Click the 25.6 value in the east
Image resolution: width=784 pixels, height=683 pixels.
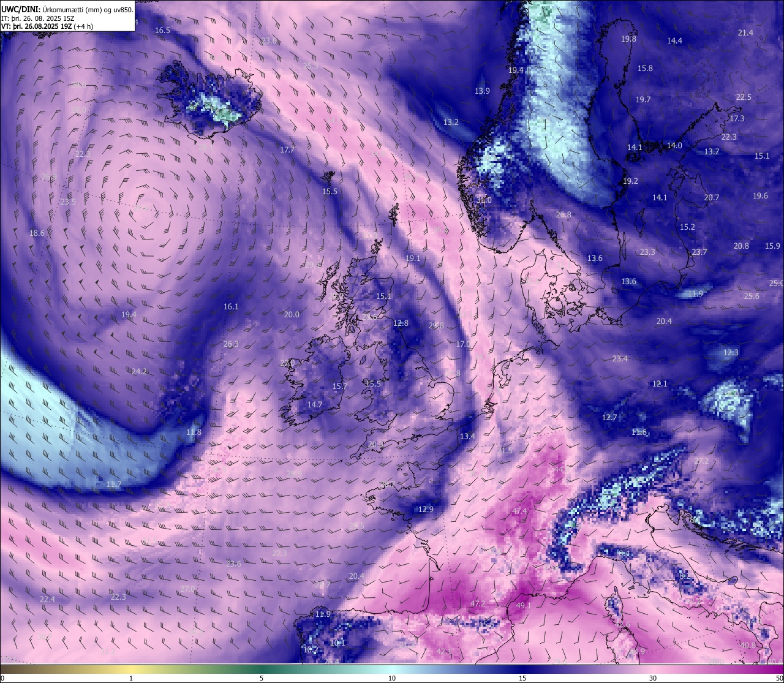pos(752,296)
